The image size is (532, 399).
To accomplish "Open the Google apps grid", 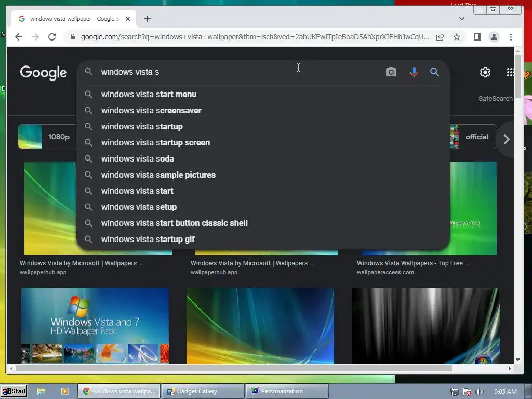I will click(x=510, y=72).
